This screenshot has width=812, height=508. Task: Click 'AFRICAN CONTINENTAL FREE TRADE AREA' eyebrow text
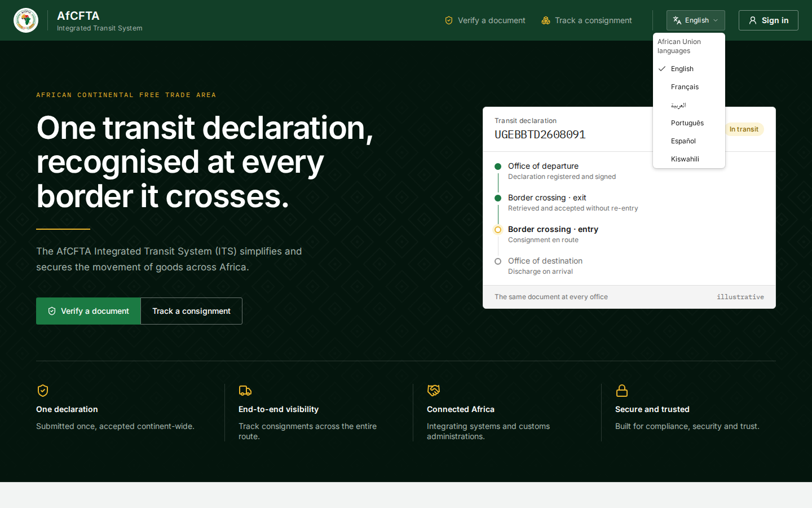pyautogui.click(x=126, y=95)
